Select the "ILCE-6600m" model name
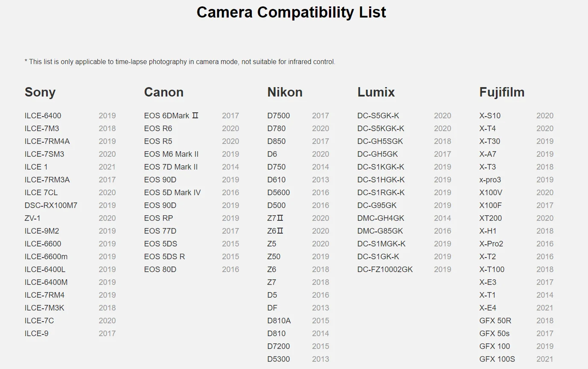 point(46,257)
